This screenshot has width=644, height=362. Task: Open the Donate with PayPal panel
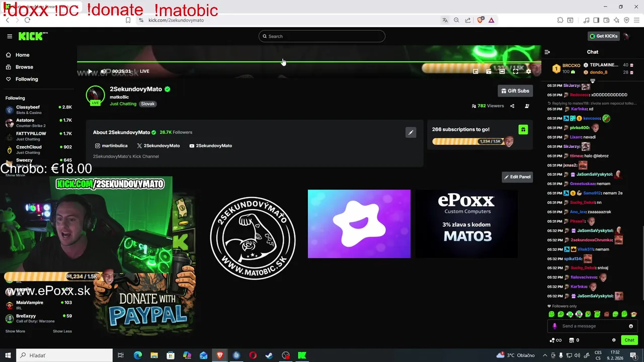146,302
